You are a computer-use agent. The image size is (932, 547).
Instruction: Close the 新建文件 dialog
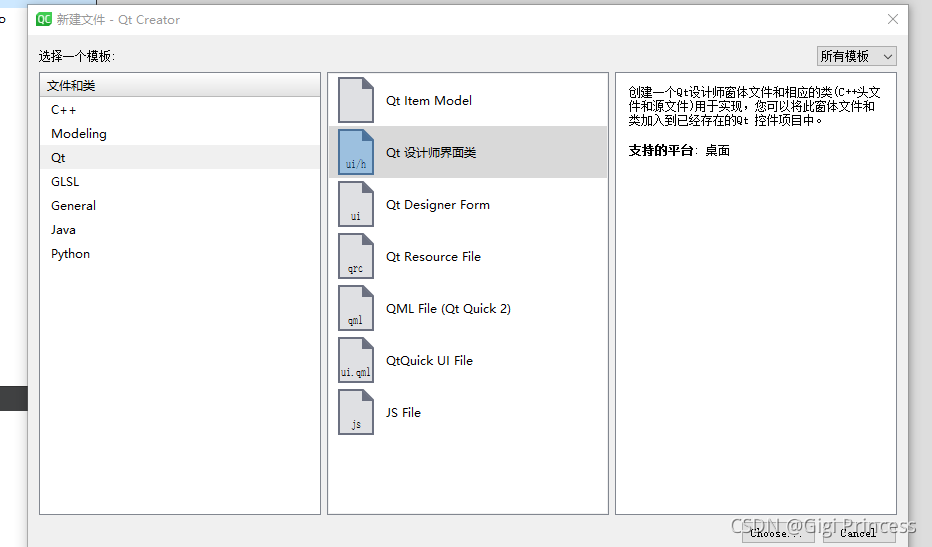(x=893, y=19)
